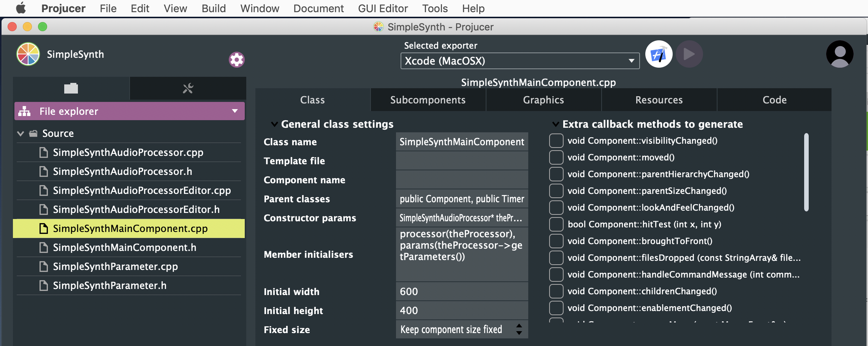Open the Selected exporter dropdown
Image resolution: width=868 pixels, height=346 pixels.
click(520, 61)
